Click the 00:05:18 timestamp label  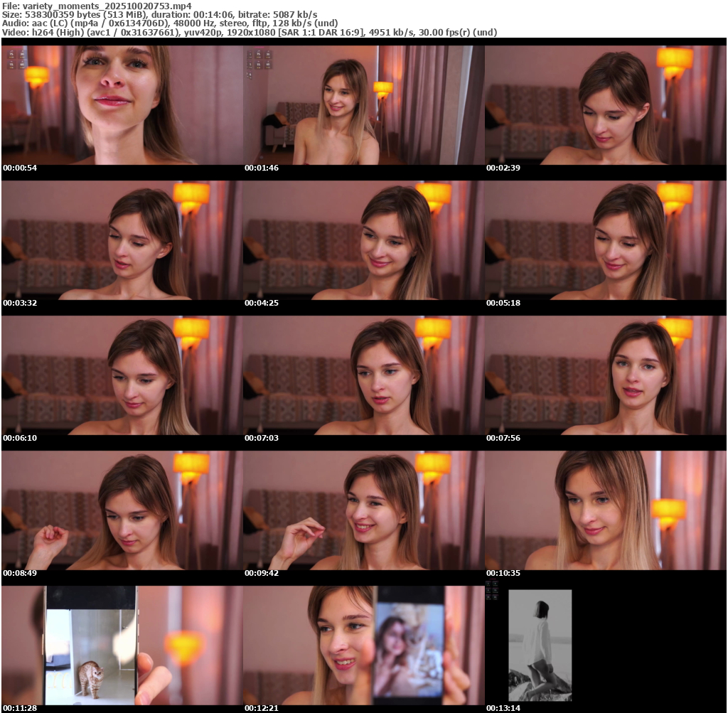(503, 303)
